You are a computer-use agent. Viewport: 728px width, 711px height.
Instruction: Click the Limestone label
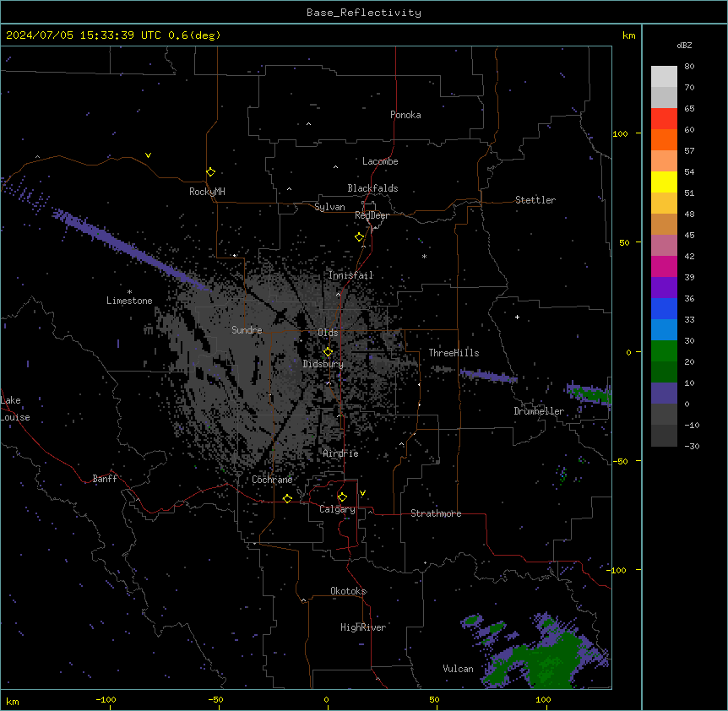pos(129,301)
